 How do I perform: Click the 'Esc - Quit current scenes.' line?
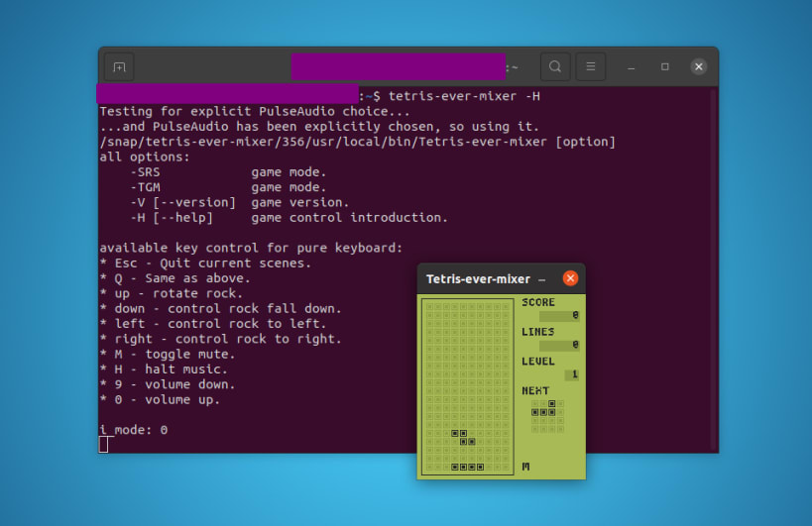pos(205,263)
